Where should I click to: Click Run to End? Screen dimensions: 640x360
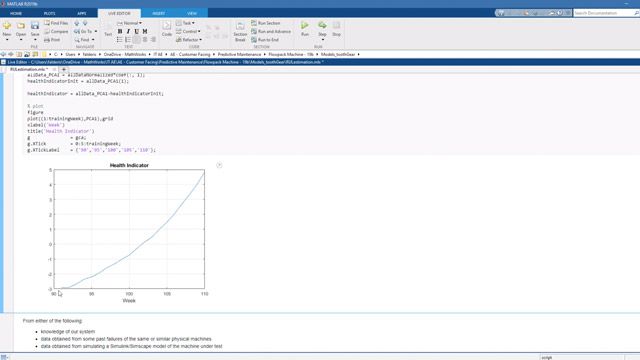click(x=265, y=40)
